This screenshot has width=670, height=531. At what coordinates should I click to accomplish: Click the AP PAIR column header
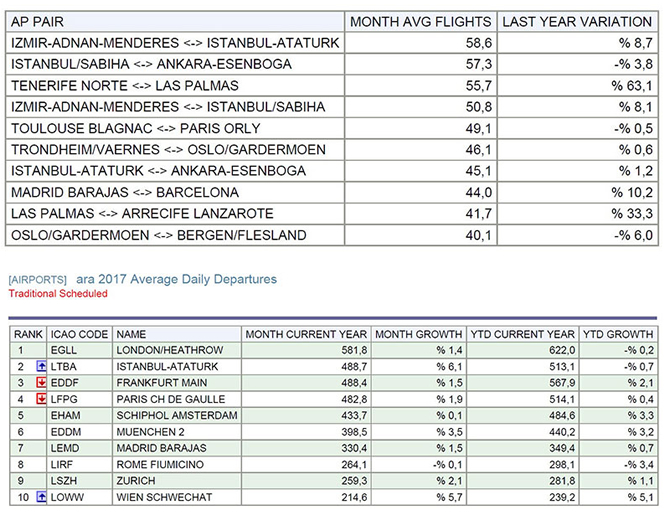pos(38,21)
